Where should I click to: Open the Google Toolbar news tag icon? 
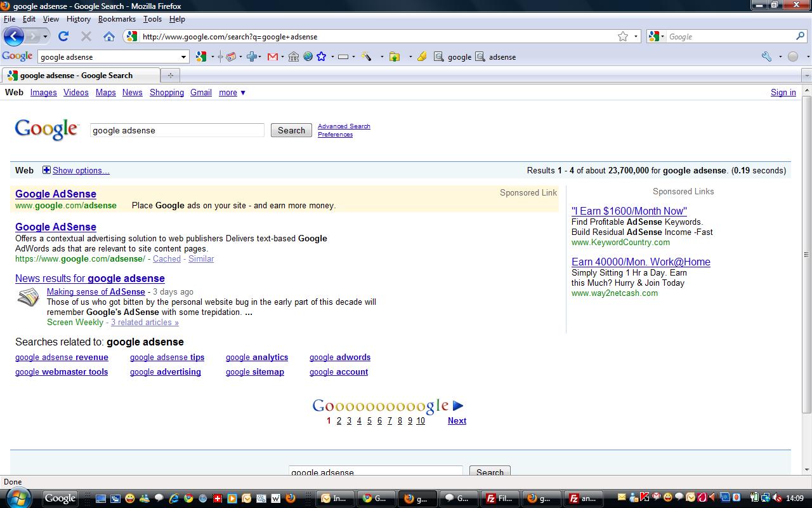click(x=231, y=57)
